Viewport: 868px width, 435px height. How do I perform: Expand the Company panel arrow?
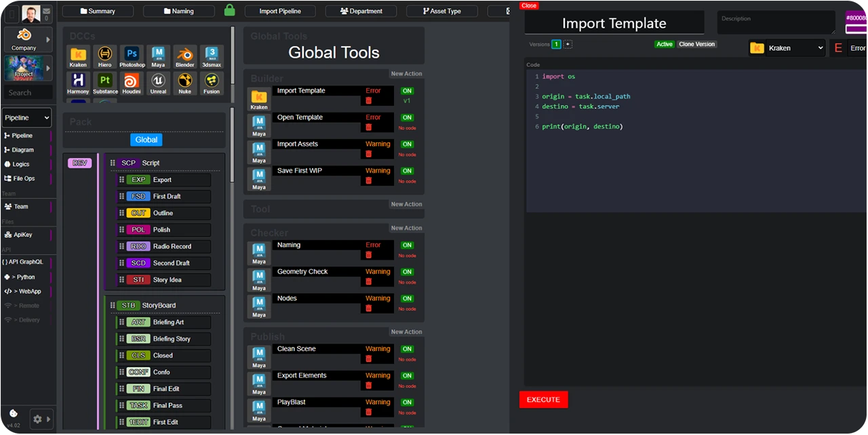coord(47,40)
